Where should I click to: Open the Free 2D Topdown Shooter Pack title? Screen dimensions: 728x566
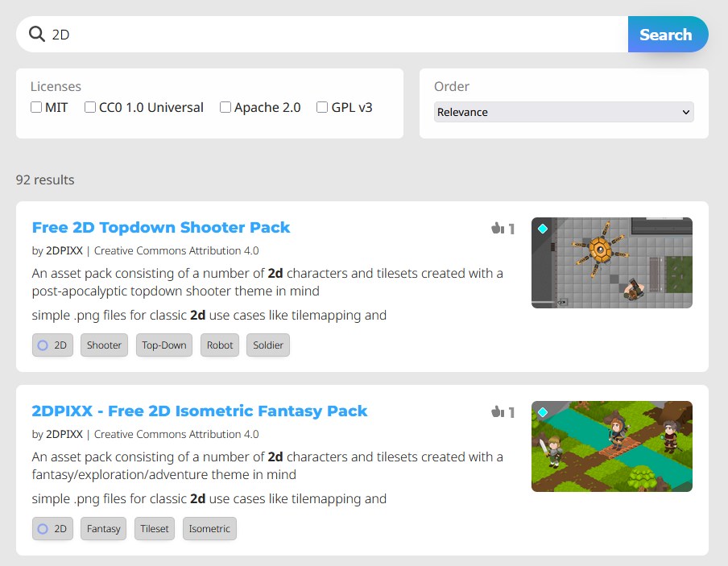(x=160, y=227)
